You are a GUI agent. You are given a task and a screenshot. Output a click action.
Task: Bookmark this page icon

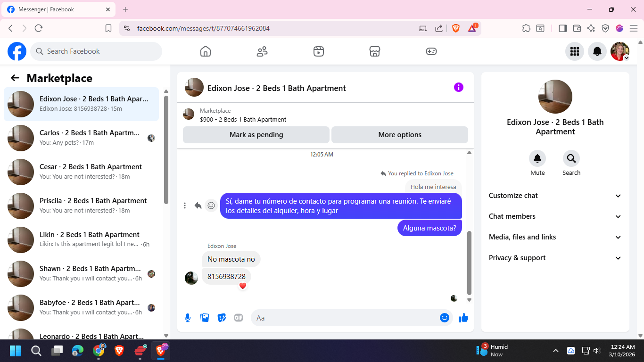(108, 28)
